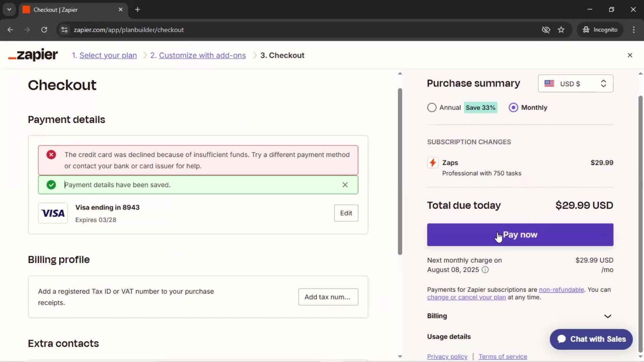Click the Pay now button
The width and height of the screenshot is (644, 362).
point(520,235)
